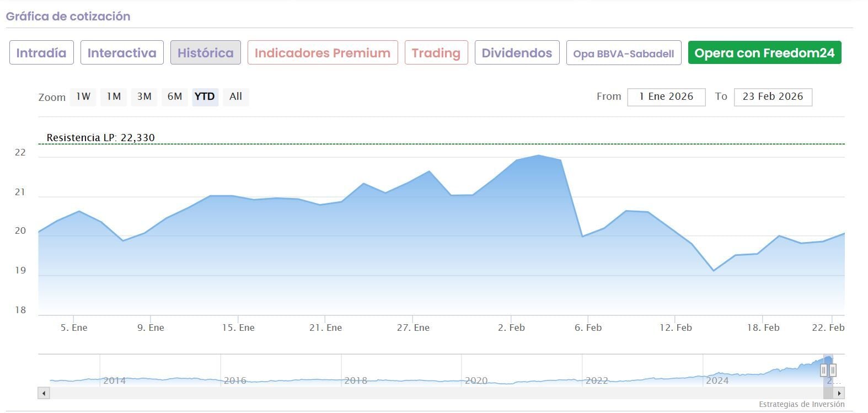868x413 pixels.
Task: Select the 3M zoom range
Action: [144, 96]
